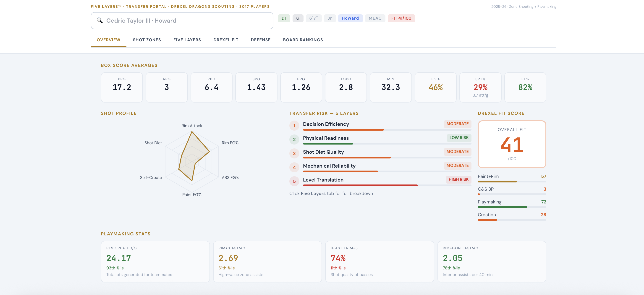Click the Overall Fit 41 score card

point(512,144)
